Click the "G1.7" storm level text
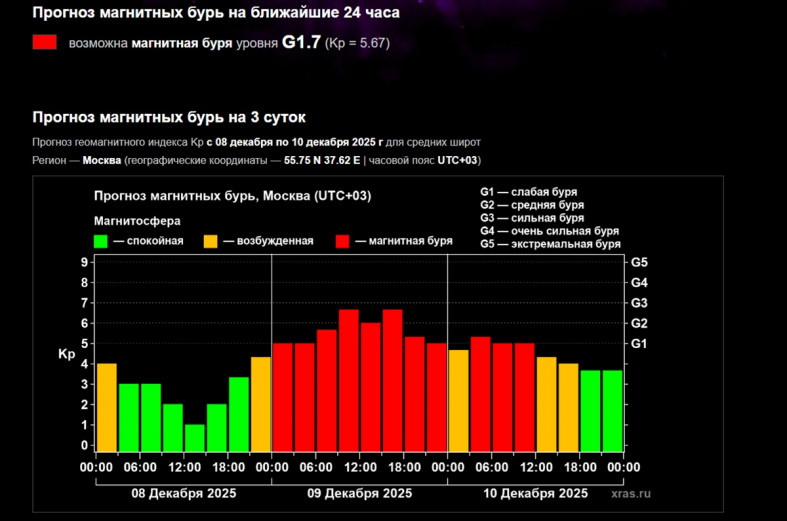This screenshot has width=787, height=521. coord(301,43)
